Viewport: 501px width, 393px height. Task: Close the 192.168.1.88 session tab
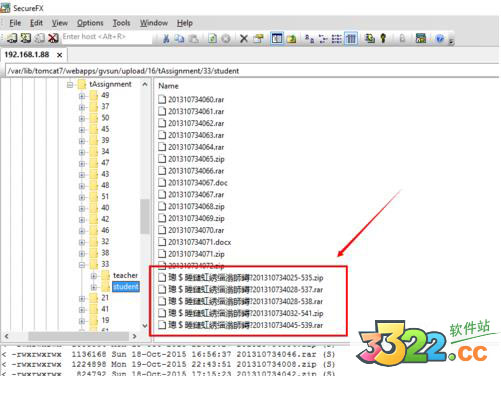59,55
